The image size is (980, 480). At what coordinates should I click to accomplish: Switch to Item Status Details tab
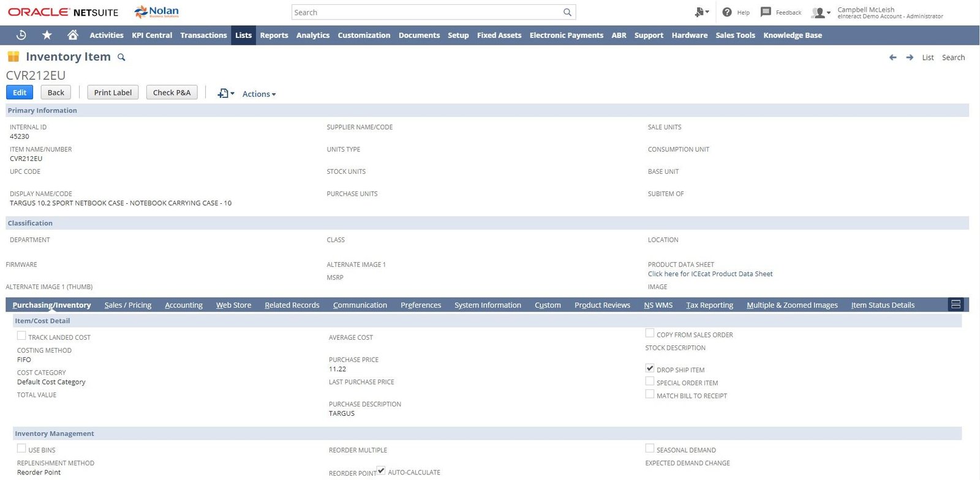[x=883, y=305]
